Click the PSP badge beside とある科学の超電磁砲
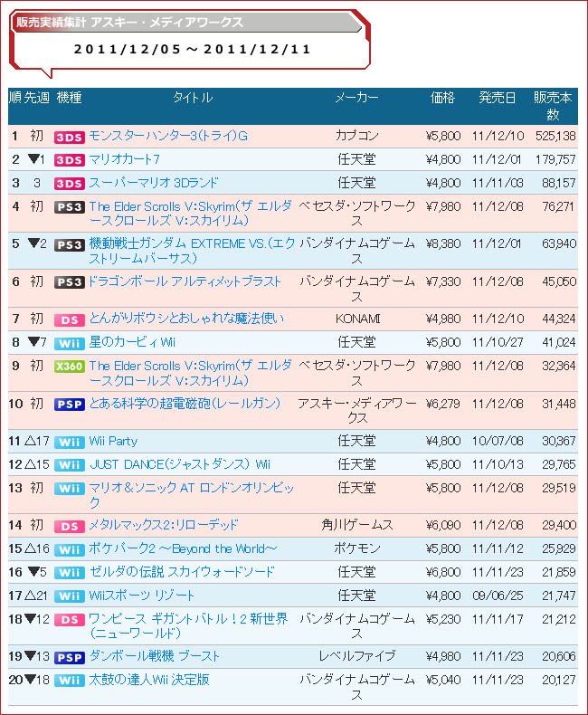The width and height of the screenshot is (588, 715). coord(70,405)
